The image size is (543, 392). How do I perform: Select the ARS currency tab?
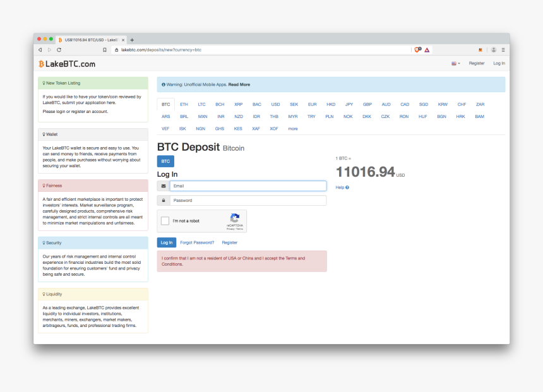[x=166, y=117]
